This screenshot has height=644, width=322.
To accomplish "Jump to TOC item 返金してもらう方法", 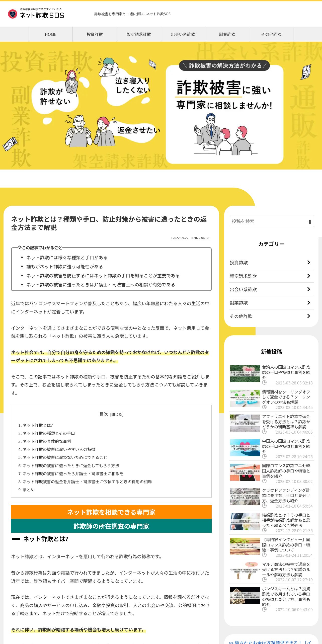I will [71, 466].
